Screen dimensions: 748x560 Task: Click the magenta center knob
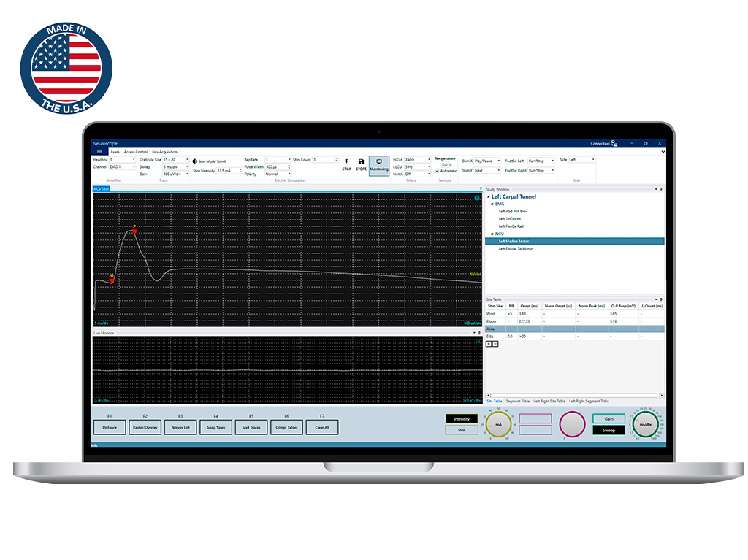572,424
